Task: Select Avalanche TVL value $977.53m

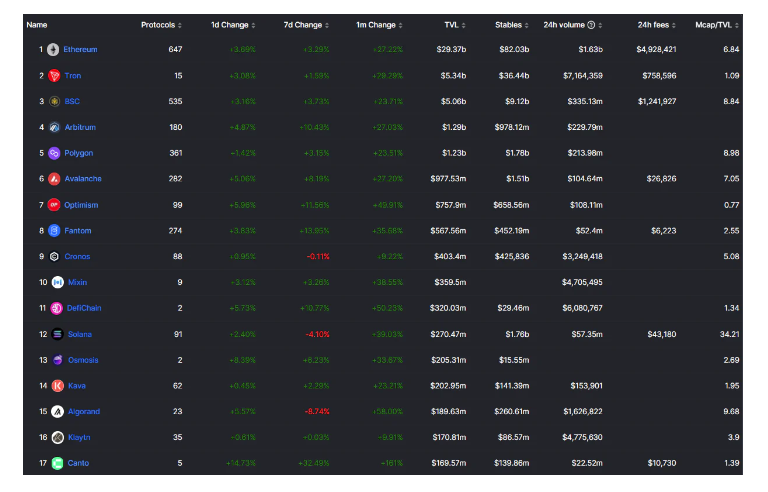Action: point(448,179)
